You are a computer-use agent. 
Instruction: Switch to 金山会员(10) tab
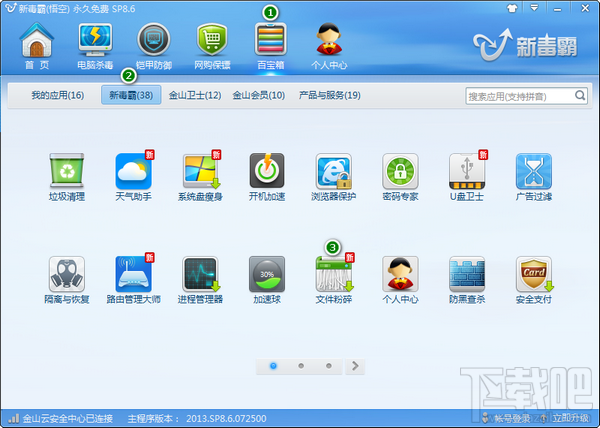(x=259, y=95)
